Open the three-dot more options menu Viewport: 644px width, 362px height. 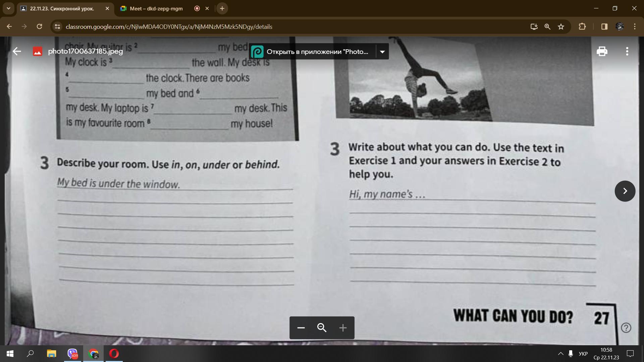[627, 51]
